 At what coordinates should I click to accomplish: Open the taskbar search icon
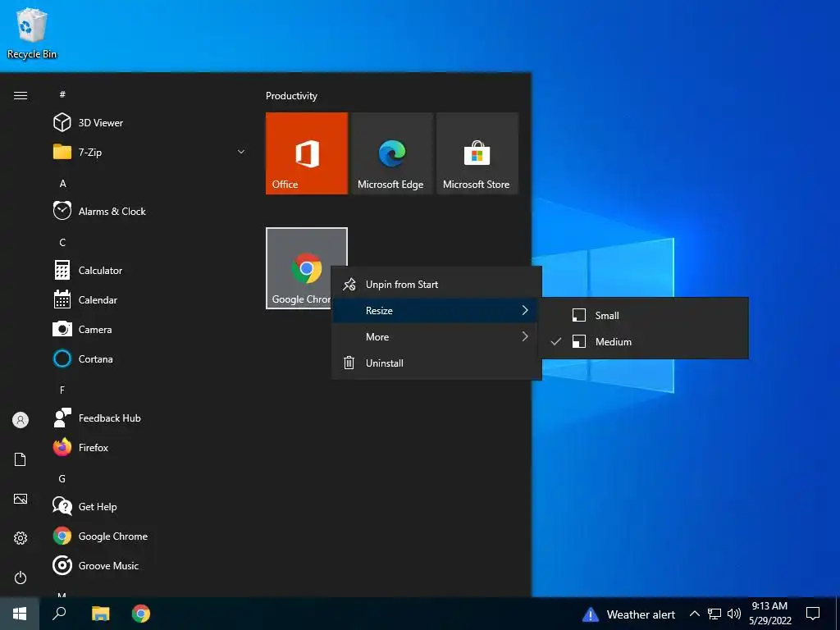point(59,614)
